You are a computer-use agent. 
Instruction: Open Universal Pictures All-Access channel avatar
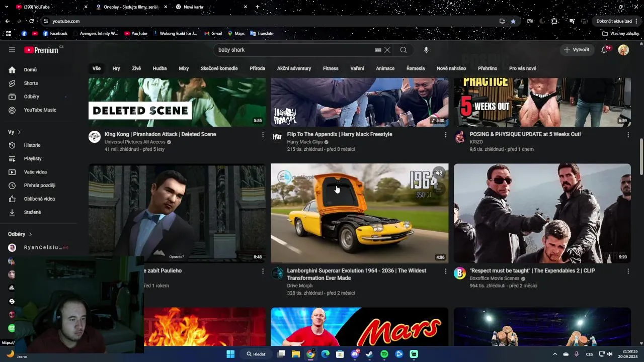(95, 137)
